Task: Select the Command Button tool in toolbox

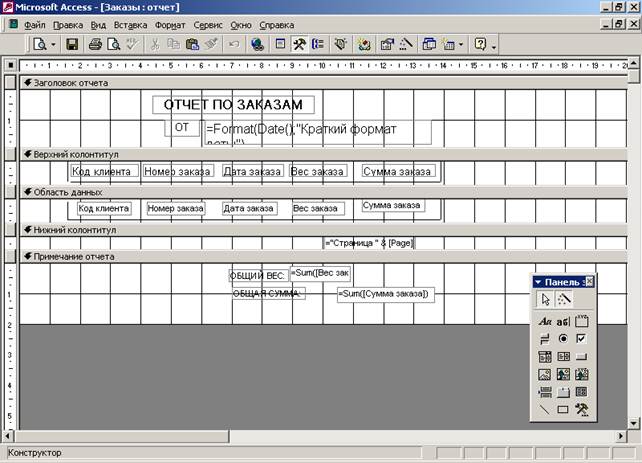Action: [581, 357]
